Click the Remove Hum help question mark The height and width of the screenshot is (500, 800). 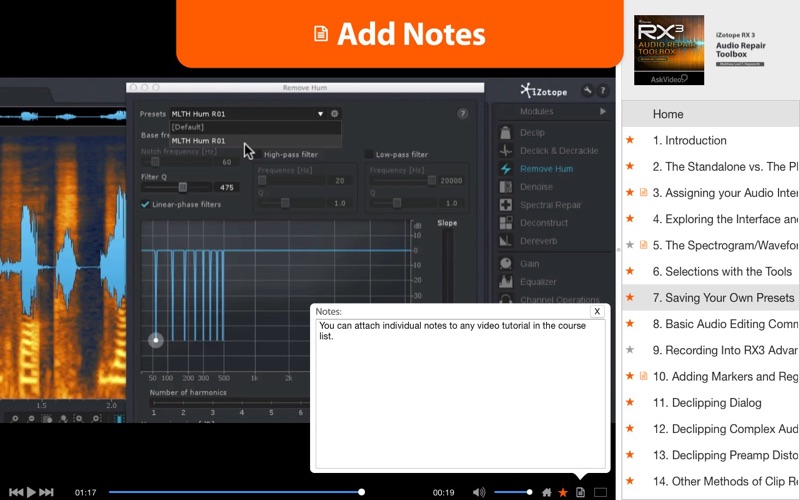click(462, 114)
